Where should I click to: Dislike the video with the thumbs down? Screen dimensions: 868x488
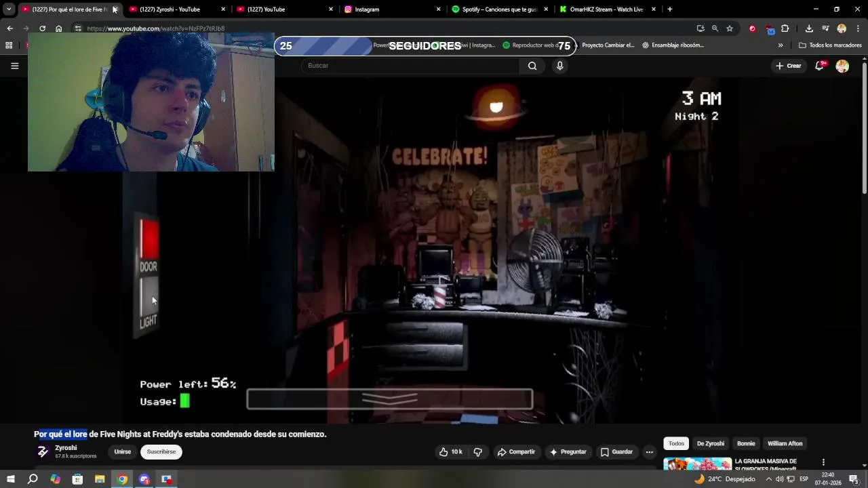pos(477,452)
